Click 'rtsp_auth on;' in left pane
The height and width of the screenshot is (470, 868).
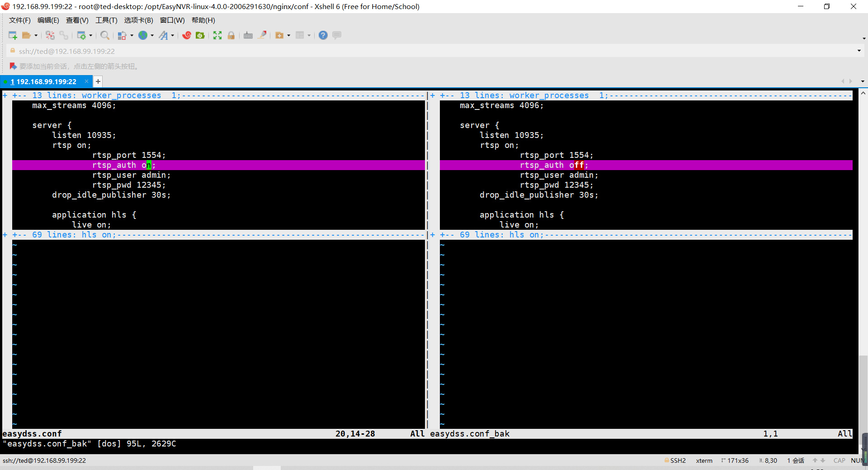pyautogui.click(x=124, y=165)
